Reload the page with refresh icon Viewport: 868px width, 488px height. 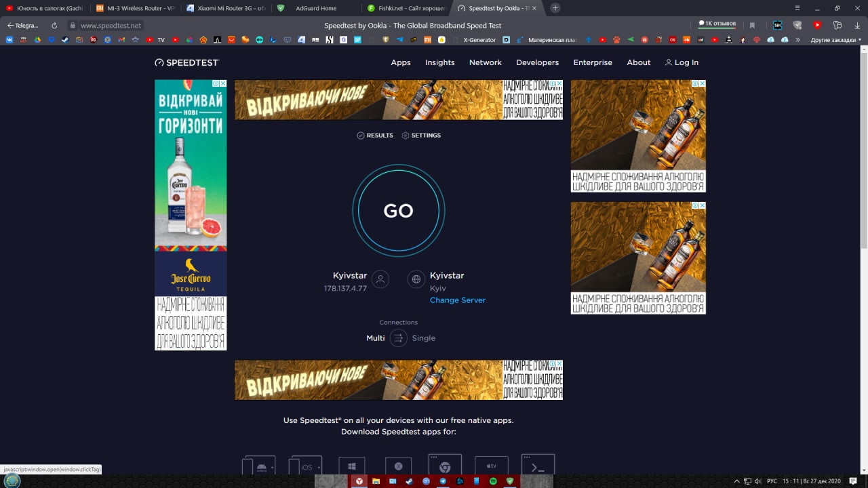[x=54, y=25]
